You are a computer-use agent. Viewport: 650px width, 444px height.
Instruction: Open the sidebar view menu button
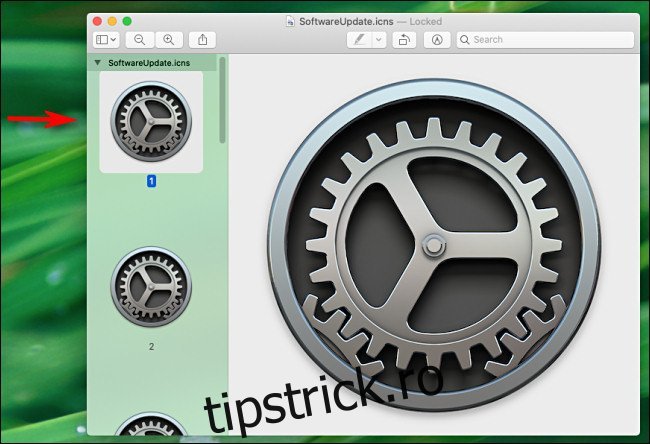click(106, 40)
